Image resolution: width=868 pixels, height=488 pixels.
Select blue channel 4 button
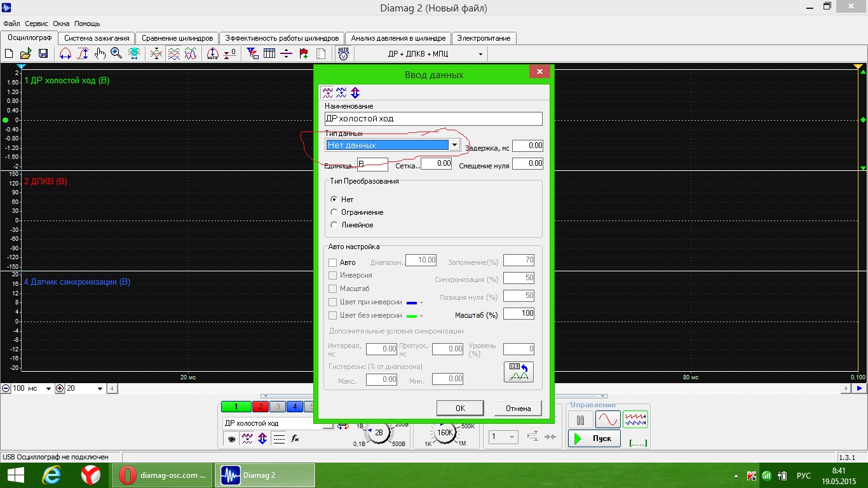pyautogui.click(x=294, y=407)
